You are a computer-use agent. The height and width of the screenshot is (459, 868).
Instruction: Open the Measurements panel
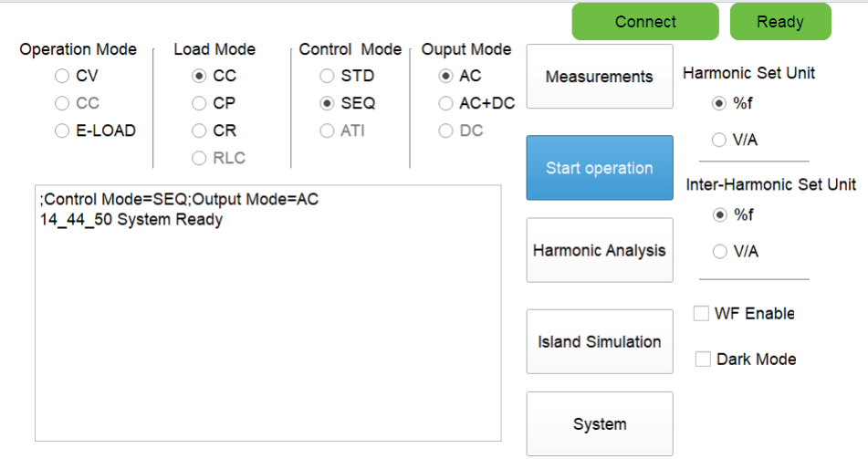pos(599,77)
